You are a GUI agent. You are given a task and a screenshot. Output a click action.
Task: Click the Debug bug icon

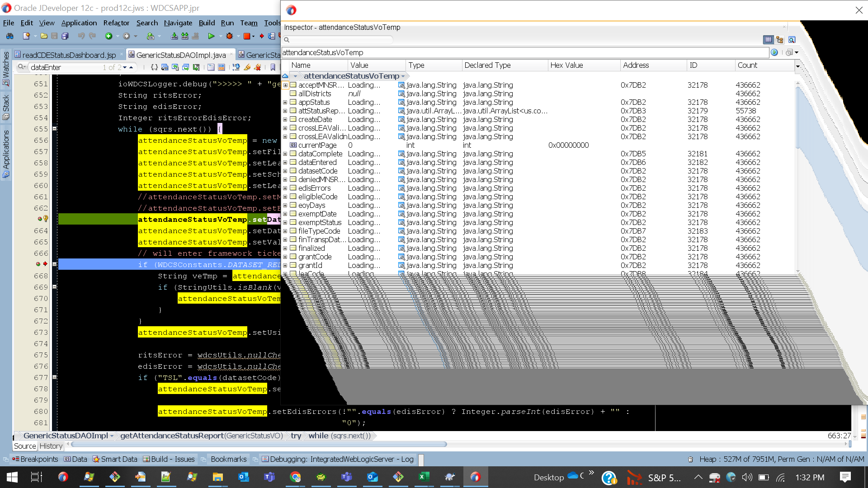click(230, 36)
